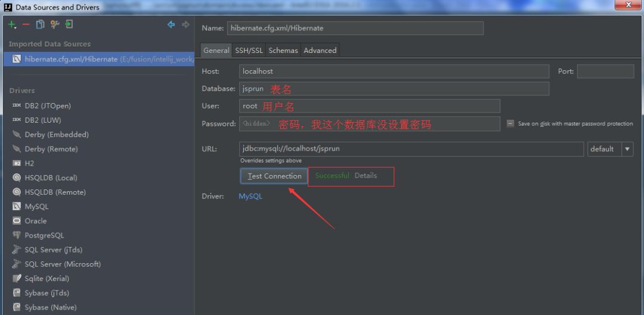The height and width of the screenshot is (315, 644).
Task: Click the Successful connection status text
Action: [332, 176]
